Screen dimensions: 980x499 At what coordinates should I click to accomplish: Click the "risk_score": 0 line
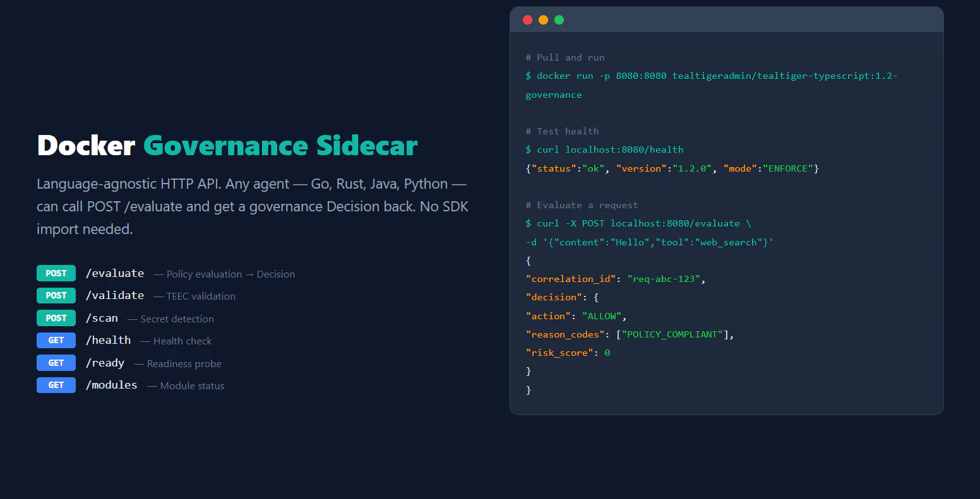coord(568,353)
